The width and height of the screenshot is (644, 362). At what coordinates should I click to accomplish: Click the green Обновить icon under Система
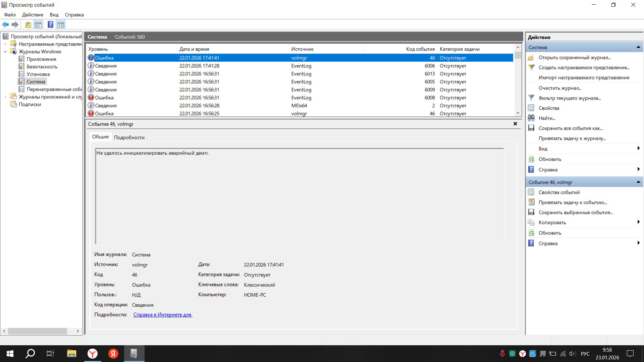click(531, 159)
